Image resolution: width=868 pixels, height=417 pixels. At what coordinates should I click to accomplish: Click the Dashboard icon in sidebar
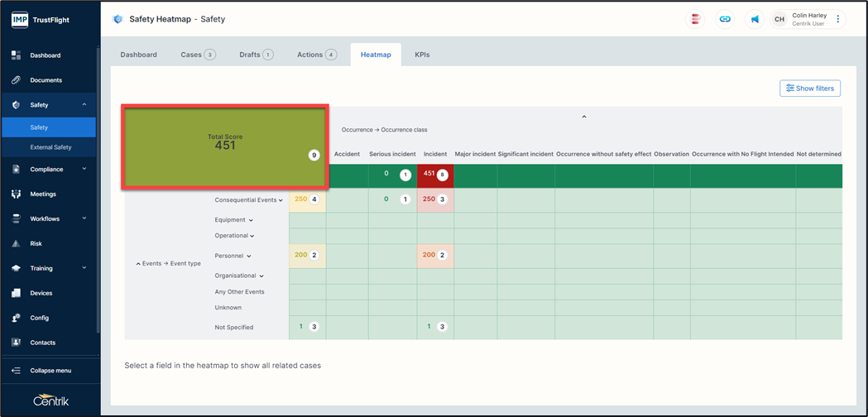point(16,55)
